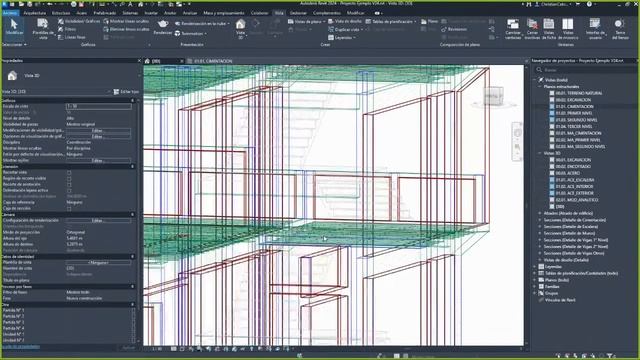Click Escala de vista value field
The width and height of the screenshot is (640, 360).
point(98,106)
